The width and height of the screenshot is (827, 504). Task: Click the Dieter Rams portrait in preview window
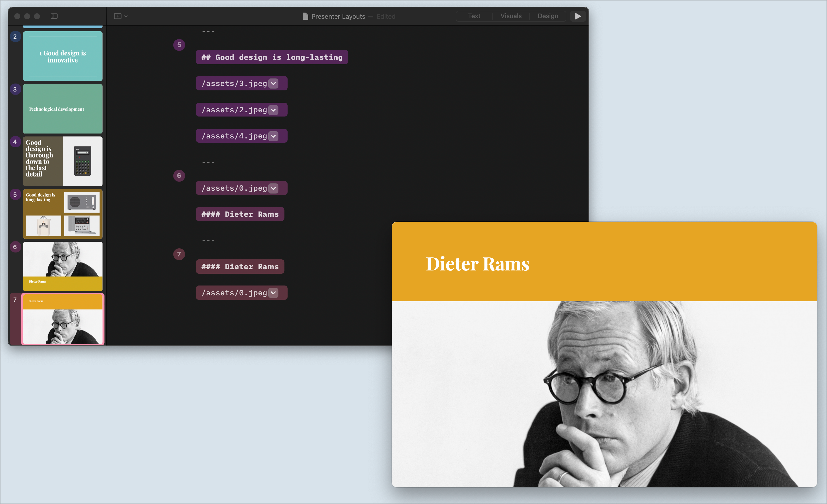pos(604,394)
